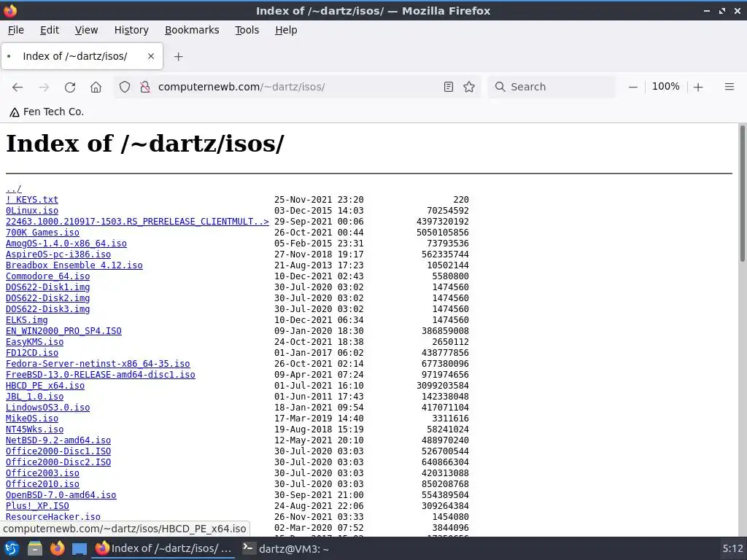Image resolution: width=747 pixels, height=560 pixels.
Task: Download ELKS.img
Action: pyautogui.click(x=27, y=320)
